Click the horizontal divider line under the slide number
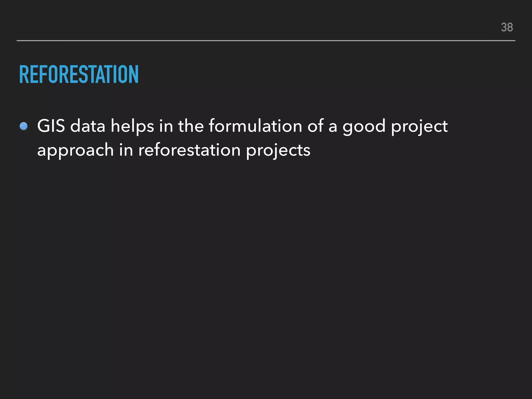Viewport: 532px width, 399px height. (x=266, y=41)
